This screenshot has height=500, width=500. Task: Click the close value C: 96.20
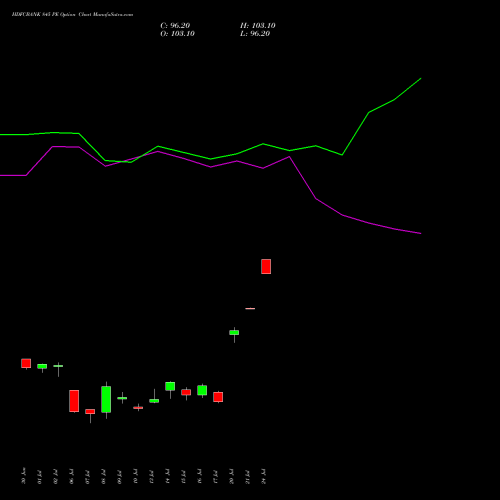[175, 26]
